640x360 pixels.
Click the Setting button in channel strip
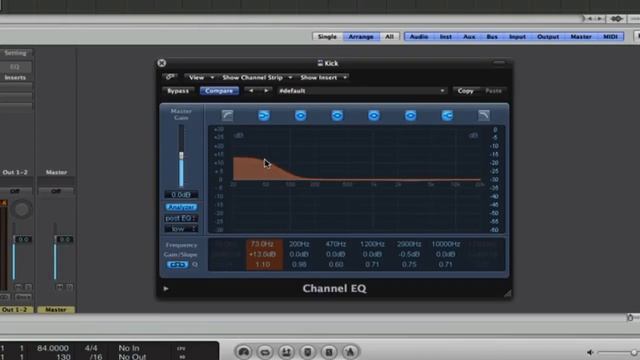click(16, 53)
